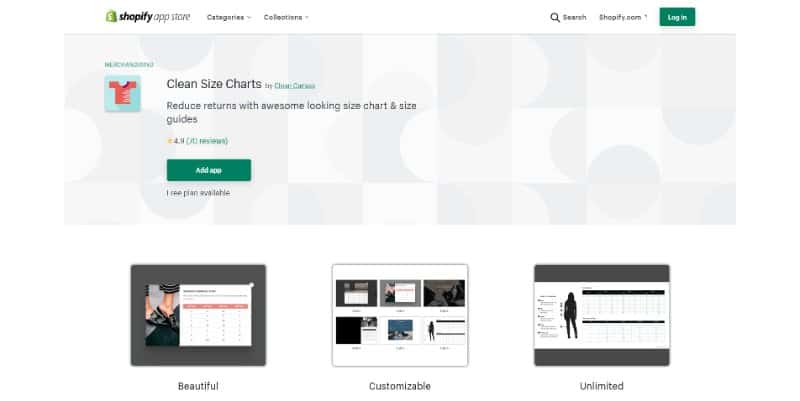Open the reviews link beside the rating
The image size is (800, 401).
coord(207,141)
